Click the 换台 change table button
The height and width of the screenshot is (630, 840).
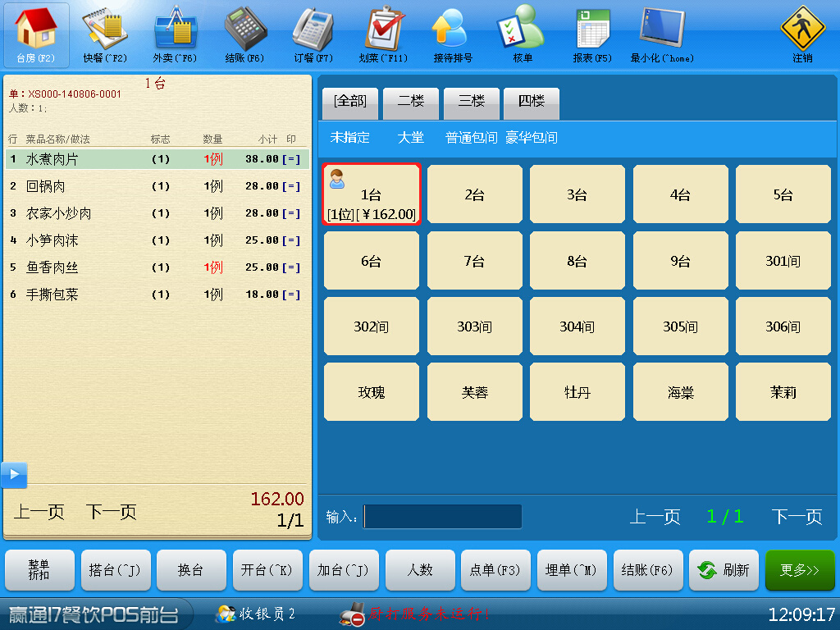coord(191,570)
